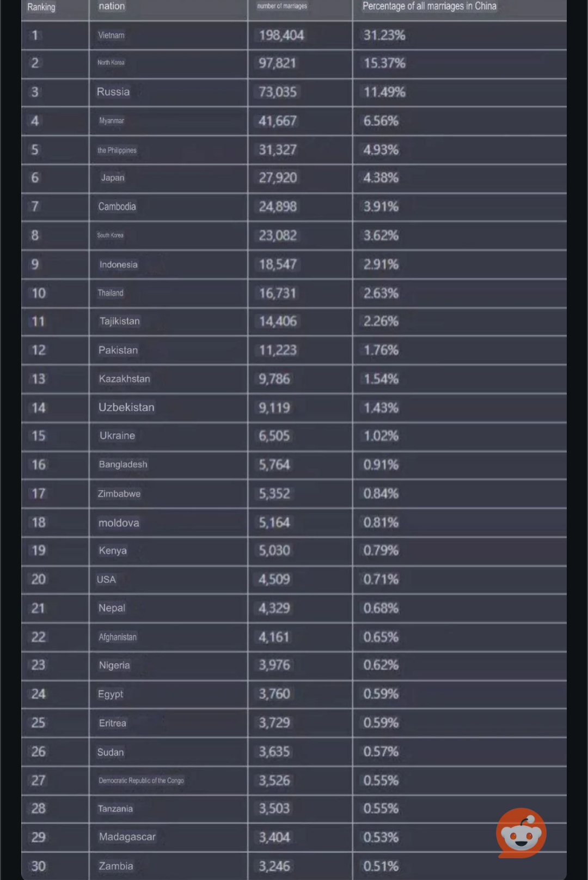Select the Vietnam row
The image size is (588, 880).
(x=294, y=35)
